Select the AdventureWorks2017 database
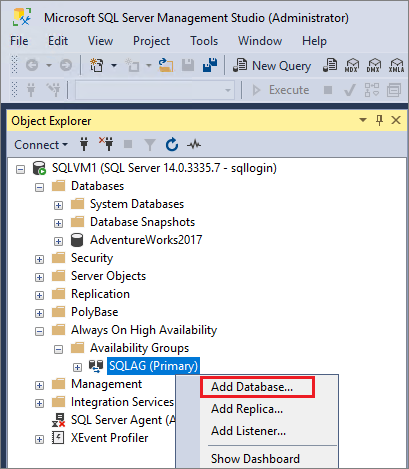 tap(146, 240)
